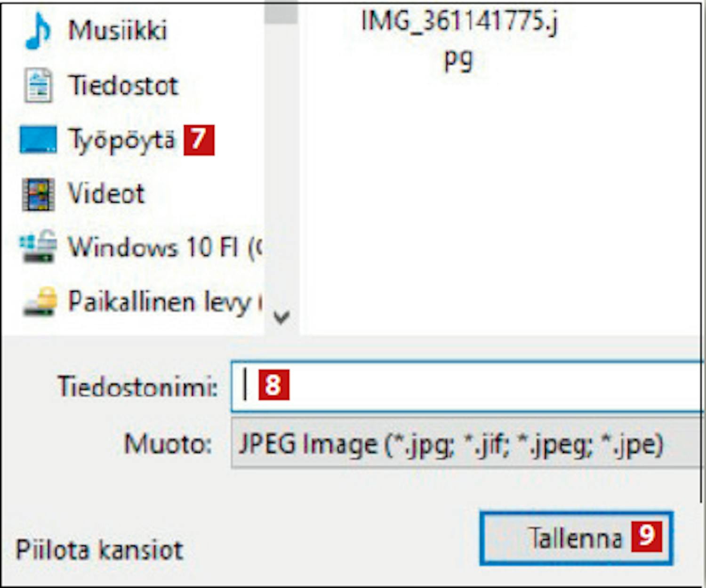Click the Musiikki music note icon
The height and width of the screenshot is (588, 706).
click(x=38, y=31)
